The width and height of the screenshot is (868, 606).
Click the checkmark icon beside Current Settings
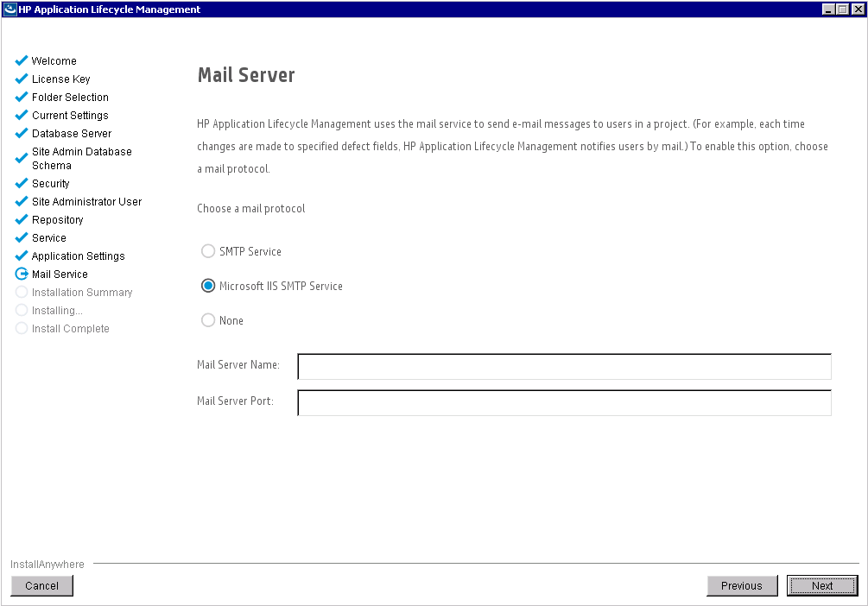[x=21, y=115]
